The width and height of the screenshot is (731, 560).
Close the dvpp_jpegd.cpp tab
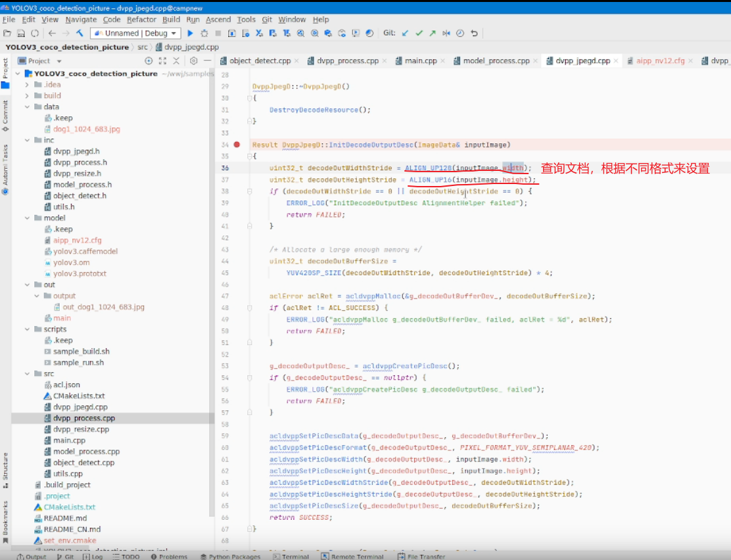click(x=616, y=60)
